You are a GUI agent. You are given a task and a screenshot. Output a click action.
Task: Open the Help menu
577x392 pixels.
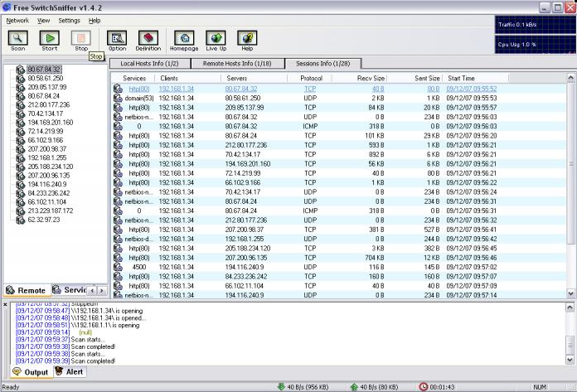(95, 21)
